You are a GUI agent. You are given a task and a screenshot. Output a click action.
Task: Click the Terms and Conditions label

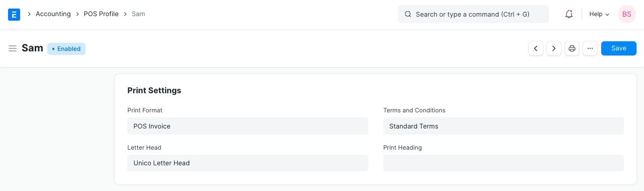click(x=415, y=110)
